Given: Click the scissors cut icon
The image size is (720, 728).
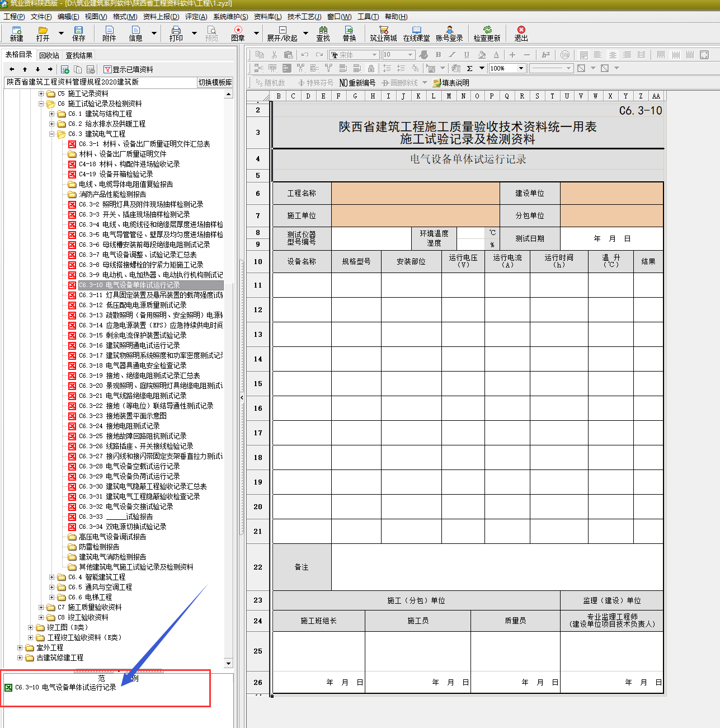Looking at the screenshot, I should (x=274, y=55).
